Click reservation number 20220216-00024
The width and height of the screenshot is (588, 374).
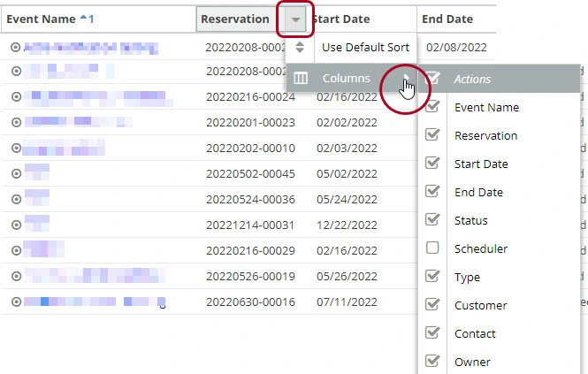pos(250,97)
